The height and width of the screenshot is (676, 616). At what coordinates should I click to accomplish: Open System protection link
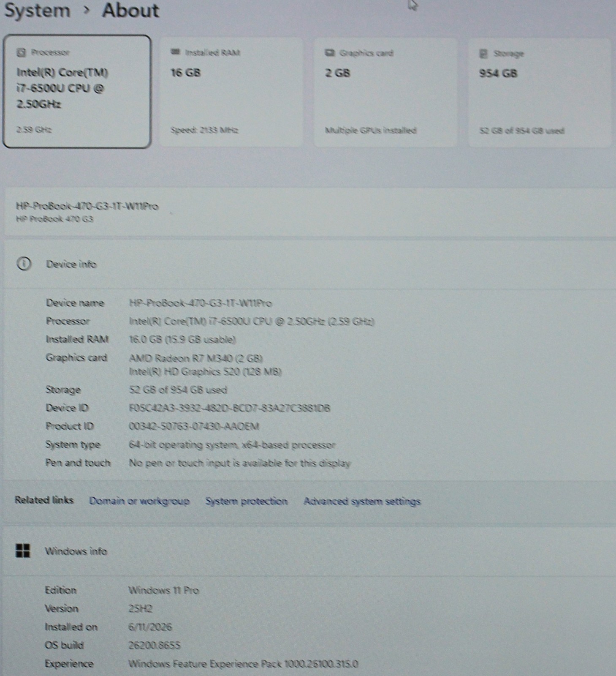coord(247,501)
